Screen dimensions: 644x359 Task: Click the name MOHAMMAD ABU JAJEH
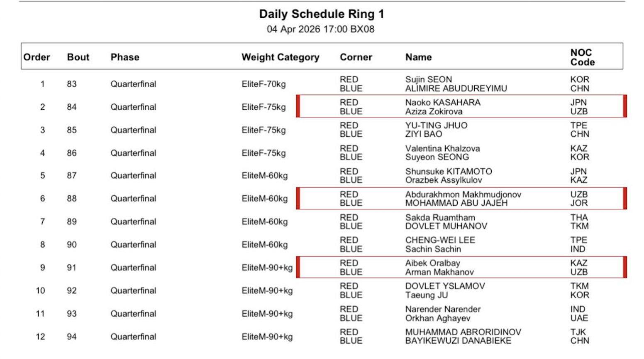456,203
